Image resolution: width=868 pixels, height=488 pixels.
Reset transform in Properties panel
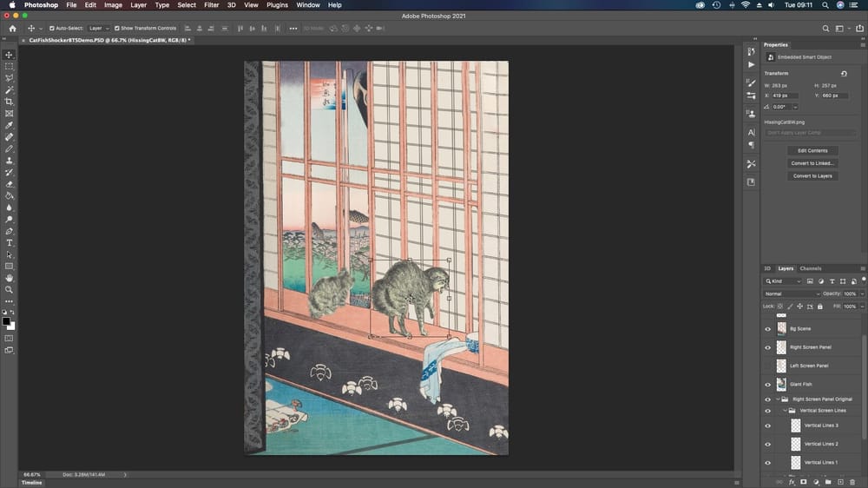pos(844,74)
